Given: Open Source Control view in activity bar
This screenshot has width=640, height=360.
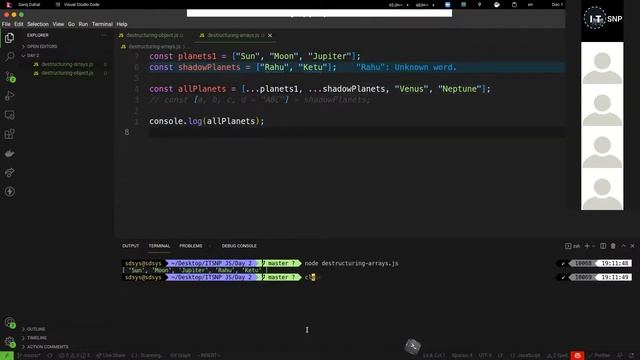Looking at the screenshot, I should 9,76.
